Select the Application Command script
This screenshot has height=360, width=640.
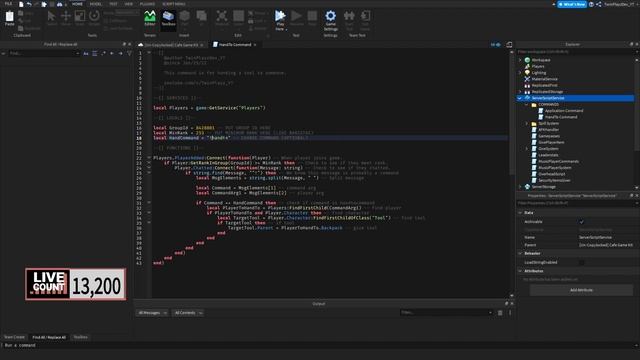pyautogui.click(x=564, y=111)
